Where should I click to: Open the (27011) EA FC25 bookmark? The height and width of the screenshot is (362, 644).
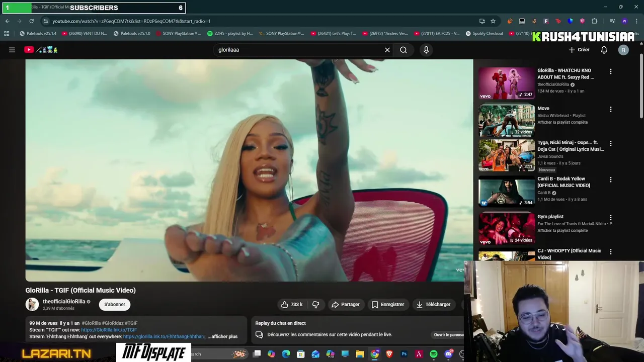pyautogui.click(x=437, y=34)
